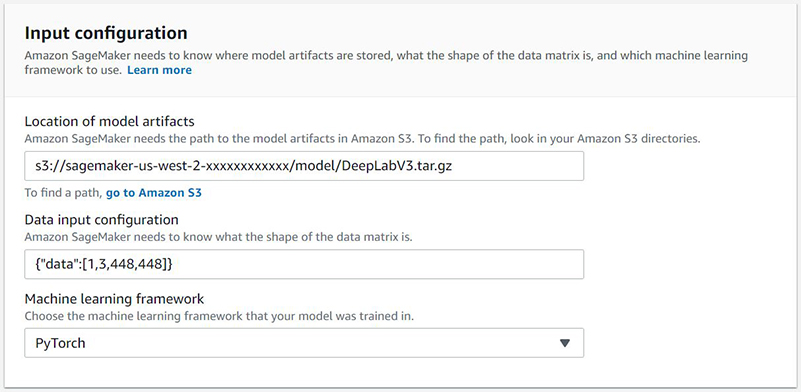Viewport: 801px width, 392px height.
Task: Click the go to Amazon S3 link
Action: pyautogui.click(x=154, y=193)
